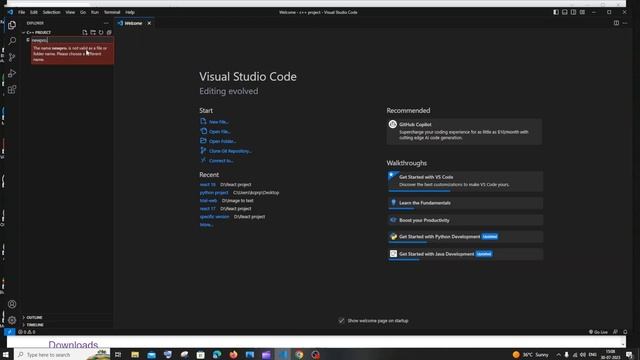Open the Help menu
This screenshot has width=640, height=360.
click(130, 12)
